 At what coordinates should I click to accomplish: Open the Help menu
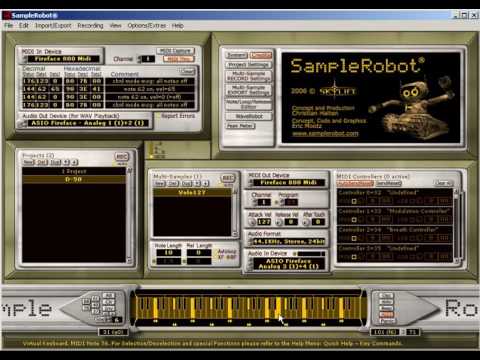pos(178,26)
